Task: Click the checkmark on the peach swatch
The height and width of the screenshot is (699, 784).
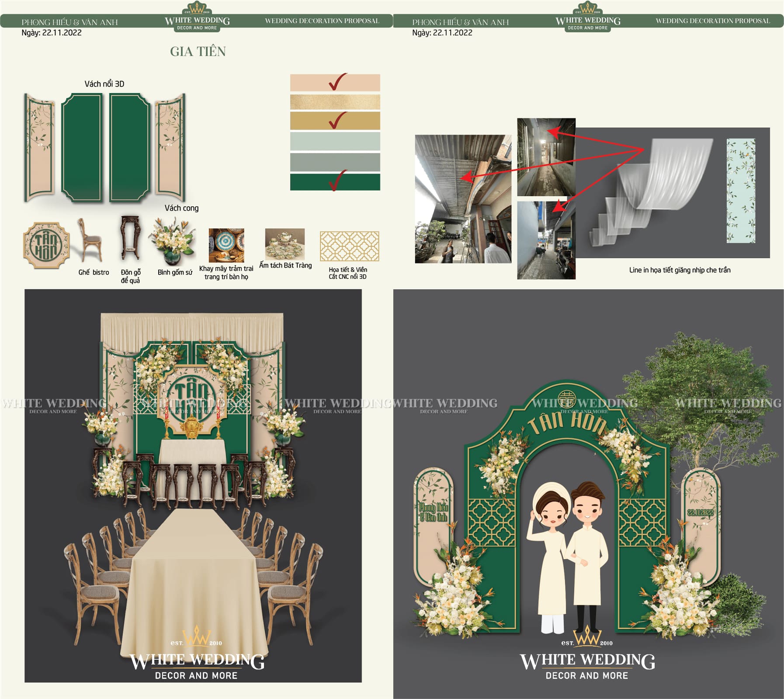Action: pos(337,82)
